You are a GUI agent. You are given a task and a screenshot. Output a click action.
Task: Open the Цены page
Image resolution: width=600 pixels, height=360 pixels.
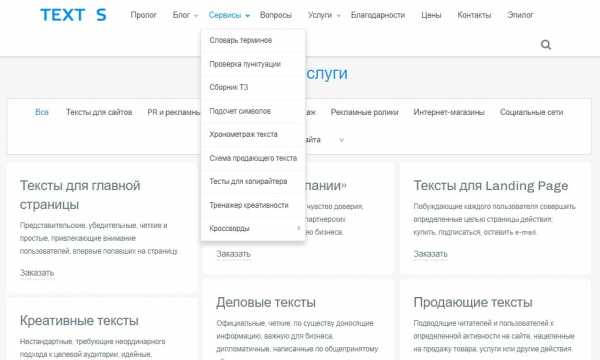click(431, 15)
